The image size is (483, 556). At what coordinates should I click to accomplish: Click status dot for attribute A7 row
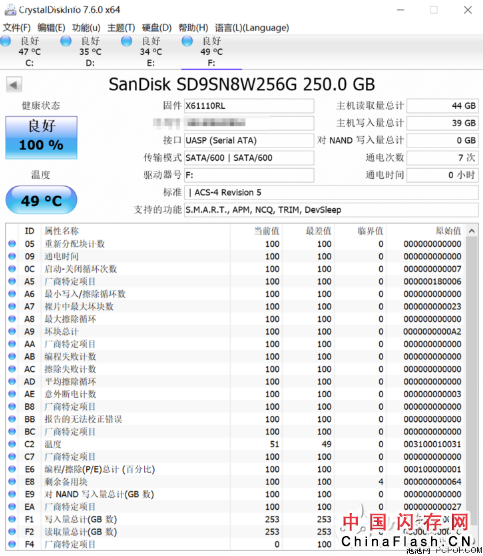click(12, 306)
